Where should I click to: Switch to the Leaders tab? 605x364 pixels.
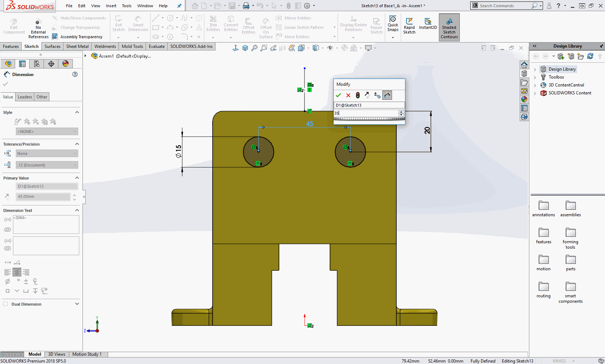25,97
